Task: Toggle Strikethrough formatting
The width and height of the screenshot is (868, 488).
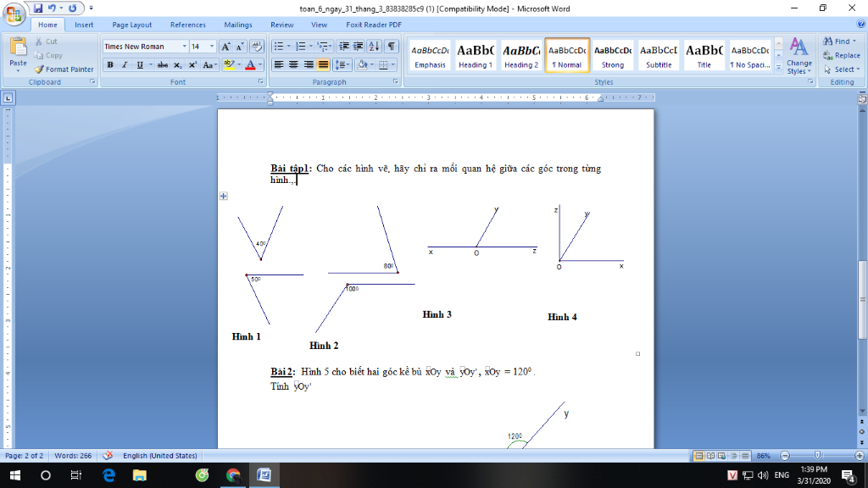Action: (162, 64)
